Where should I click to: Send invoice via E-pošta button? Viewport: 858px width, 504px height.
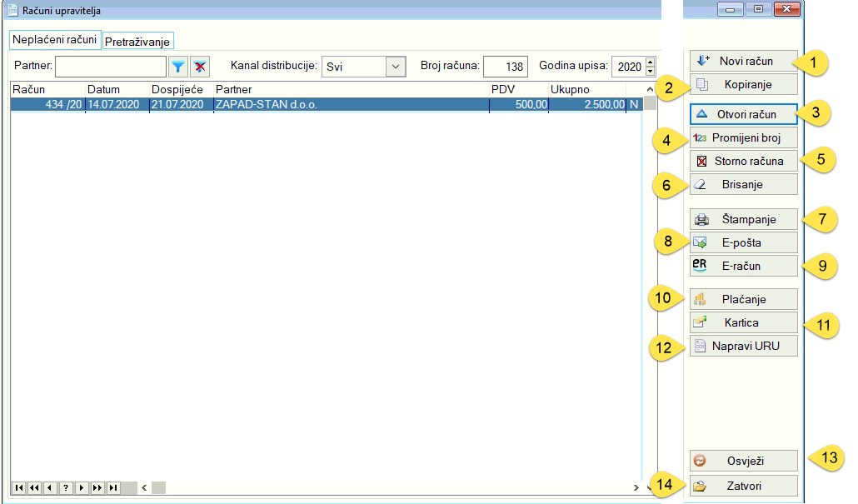click(x=745, y=243)
